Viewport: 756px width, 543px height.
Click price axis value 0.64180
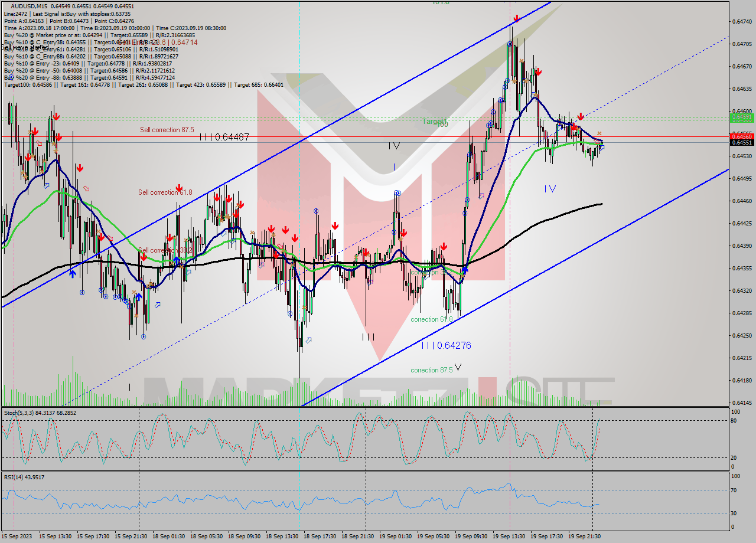742,380
